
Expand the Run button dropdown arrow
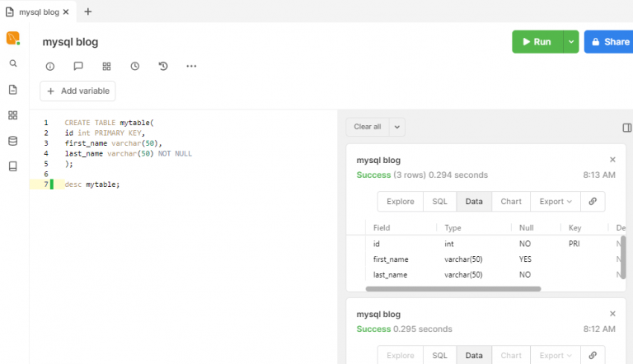click(570, 42)
